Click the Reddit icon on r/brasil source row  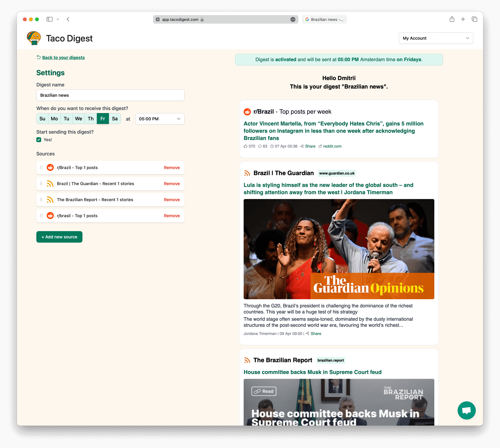click(x=50, y=215)
